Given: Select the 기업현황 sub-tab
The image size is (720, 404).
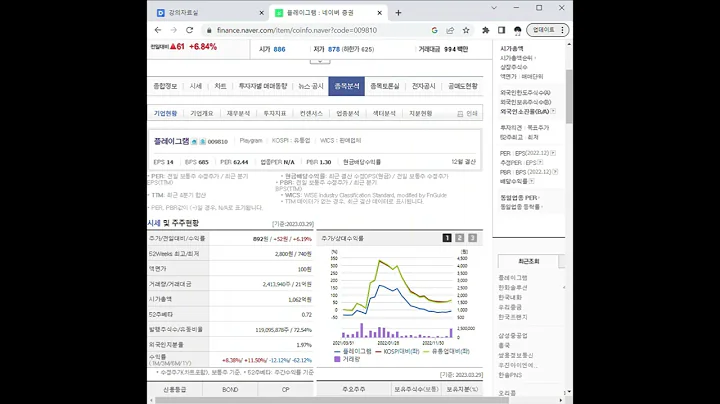Looking at the screenshot, I should pos(165,113).
